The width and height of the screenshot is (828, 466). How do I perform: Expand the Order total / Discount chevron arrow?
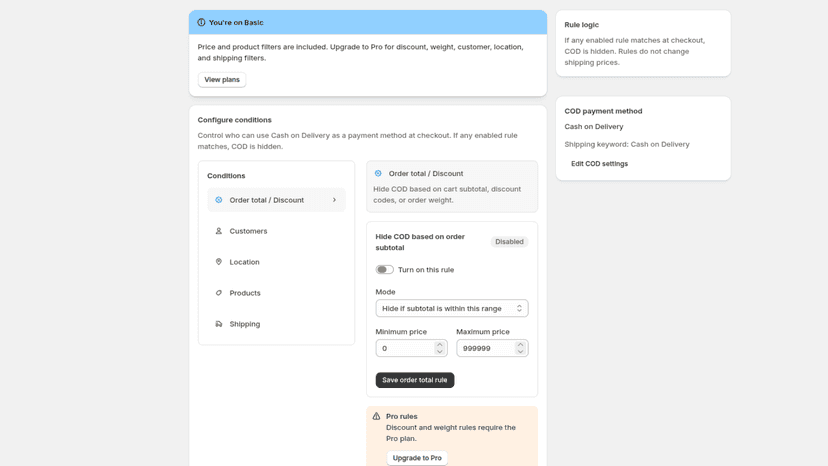(334, 200)
